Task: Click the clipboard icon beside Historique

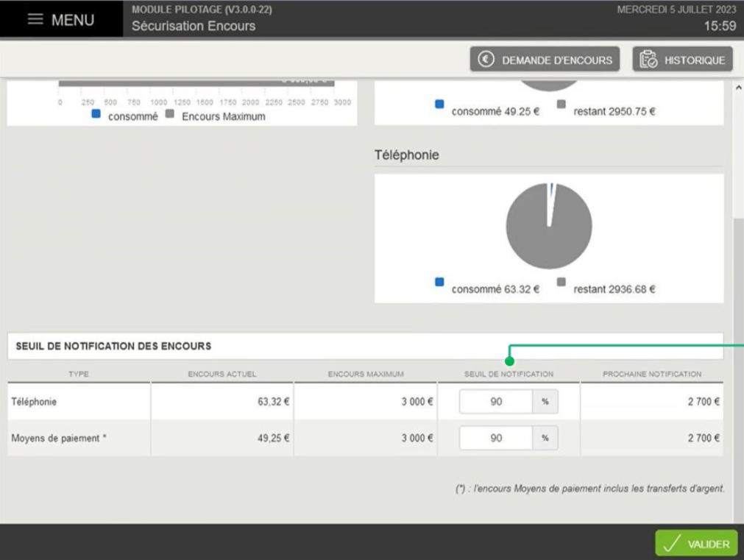Action: 647,60
